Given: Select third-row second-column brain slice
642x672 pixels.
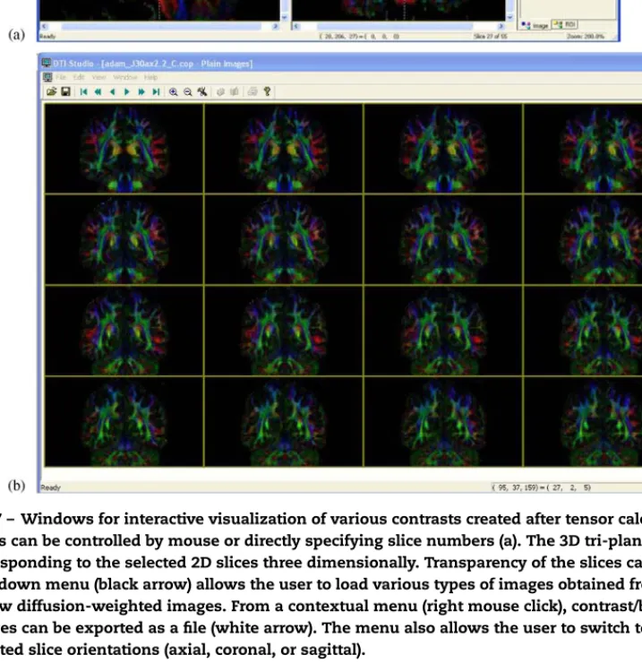Looking at the screenshot, I should click(x=284, y=331).
